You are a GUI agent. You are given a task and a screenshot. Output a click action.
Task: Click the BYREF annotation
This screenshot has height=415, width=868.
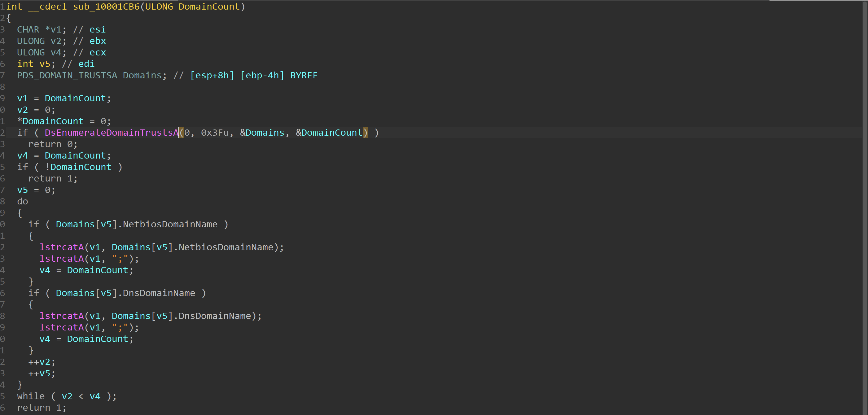304,76
